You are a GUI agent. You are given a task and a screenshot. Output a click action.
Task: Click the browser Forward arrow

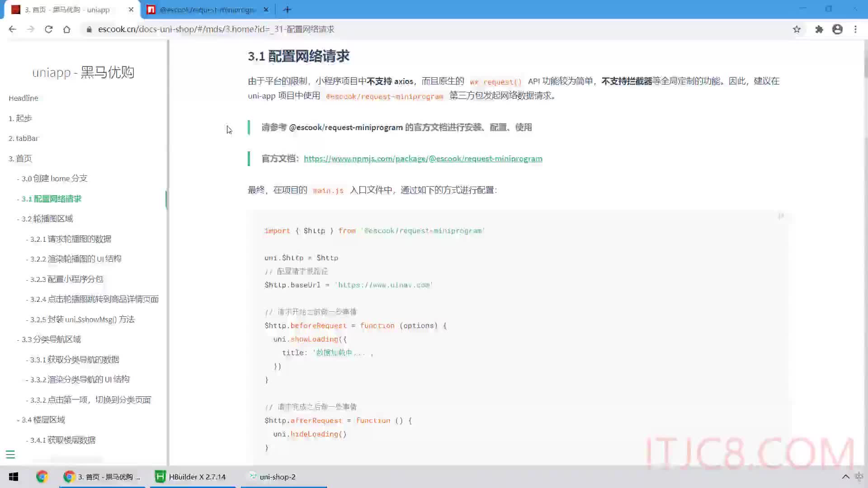(x=30, y=29)
